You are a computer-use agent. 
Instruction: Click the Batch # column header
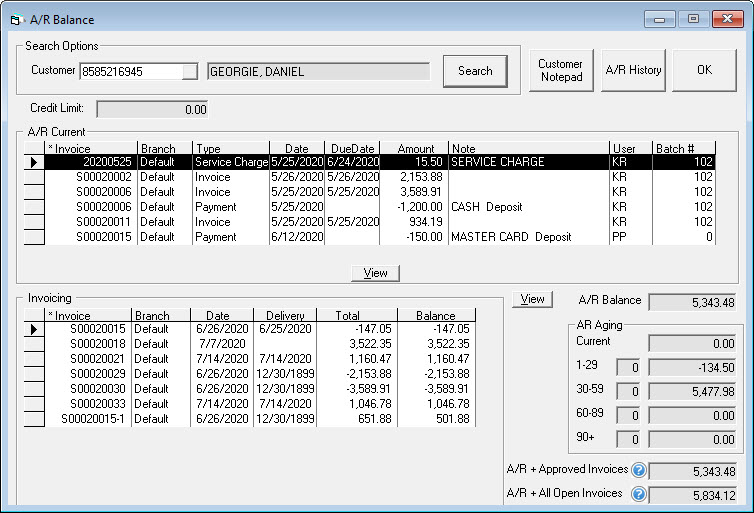[x=684, y=149]
